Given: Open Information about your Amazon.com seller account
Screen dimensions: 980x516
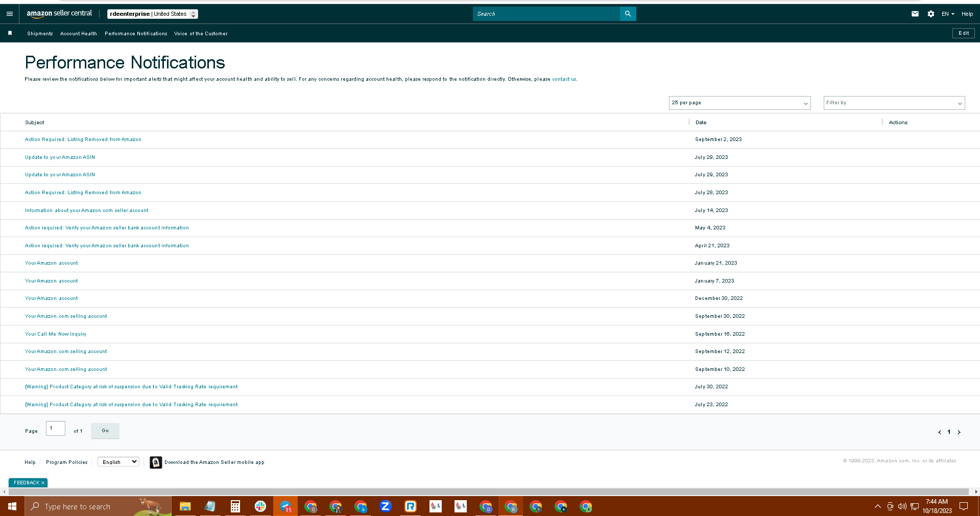Looking at the screenshot, I should coord(87,210).
